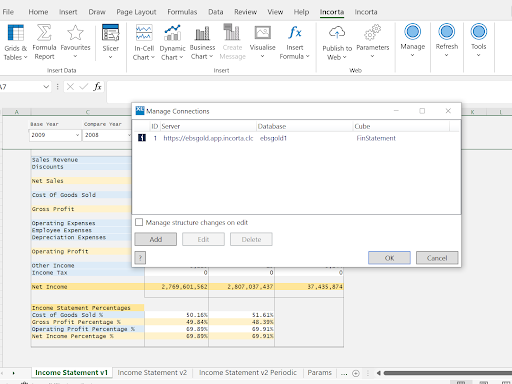Click the Edit connection button
Viewport: 512px width, 384px height.
(x=203, y=239)
